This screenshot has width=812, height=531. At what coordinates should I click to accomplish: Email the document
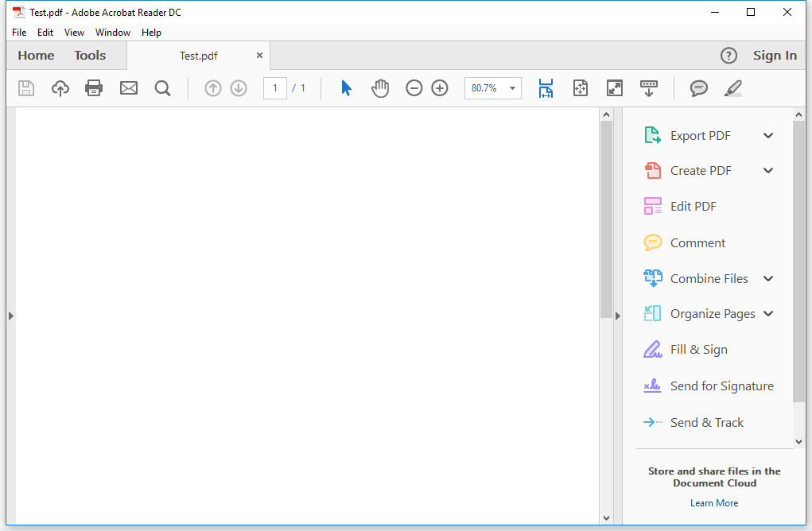(129, 87)
